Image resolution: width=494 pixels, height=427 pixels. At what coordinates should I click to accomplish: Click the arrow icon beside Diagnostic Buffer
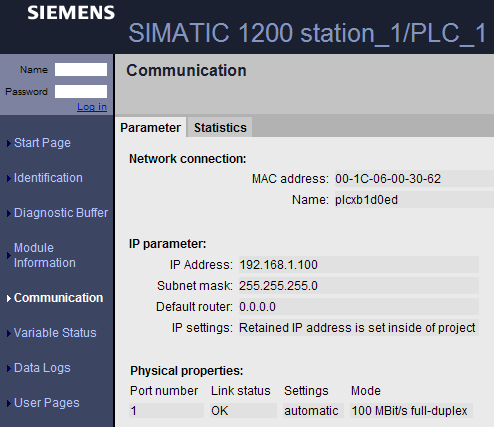click(x=9, y=213)
